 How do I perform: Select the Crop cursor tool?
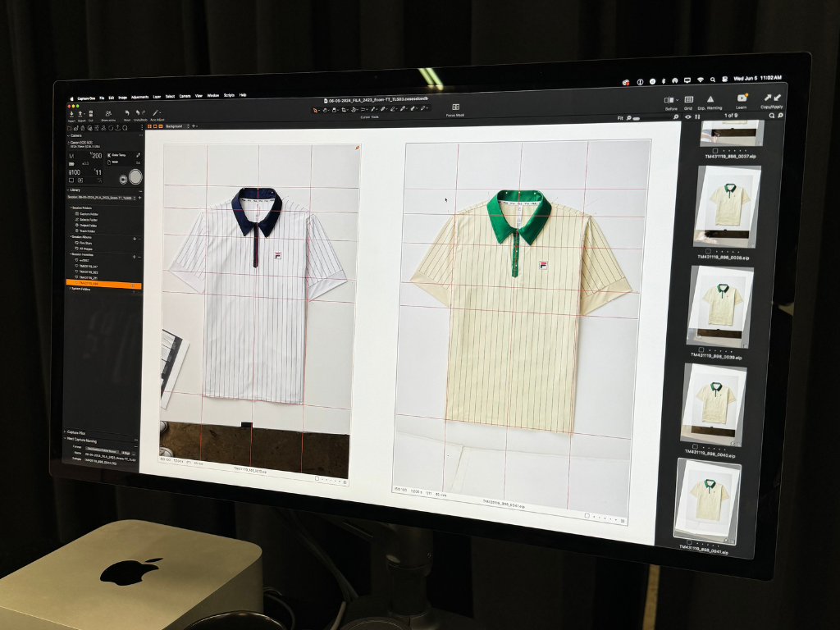click(x=344, y=110)
